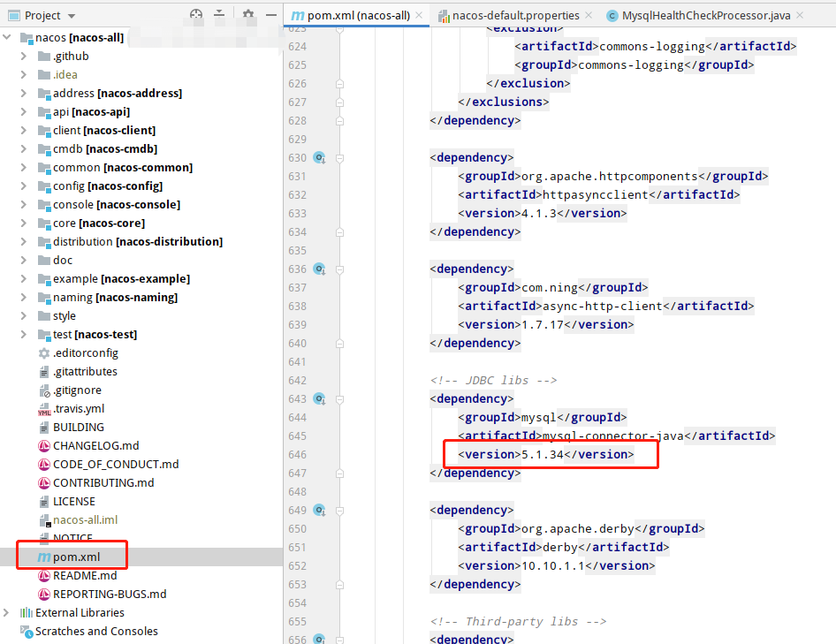Collapse the code fold marker at line 627
Screen dimensions: 836x644
[338, 102]
